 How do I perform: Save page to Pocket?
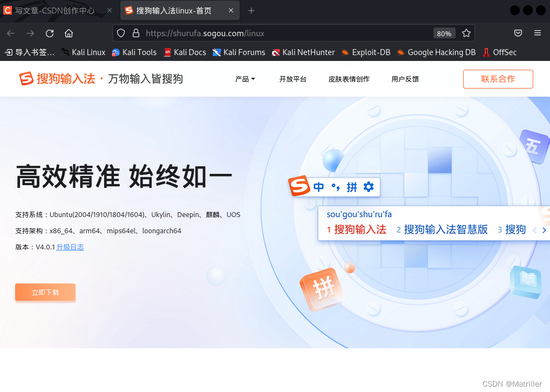[518, 33]
